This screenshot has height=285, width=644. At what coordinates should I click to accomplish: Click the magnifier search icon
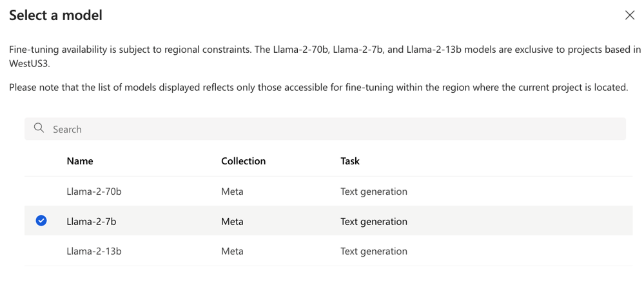pyautogui.click(x=39, y=128)
